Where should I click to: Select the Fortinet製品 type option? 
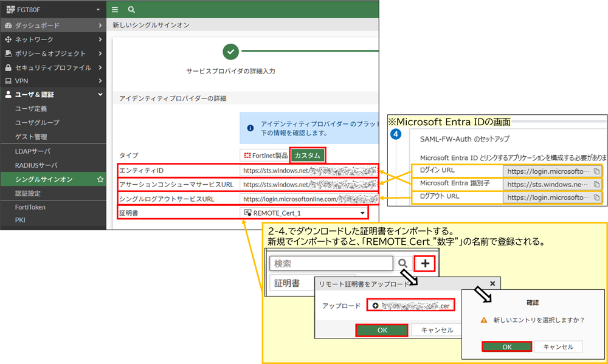[265, 156]
